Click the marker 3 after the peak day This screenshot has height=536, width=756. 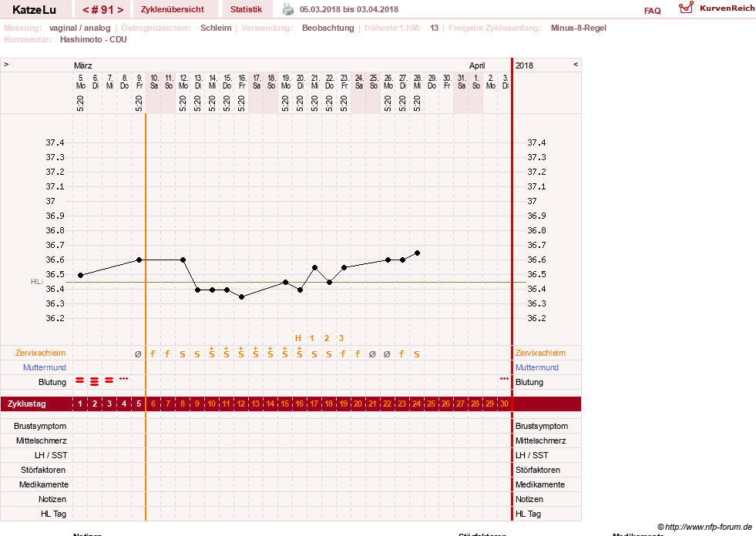pyautogui.click(x=341, y=338)
